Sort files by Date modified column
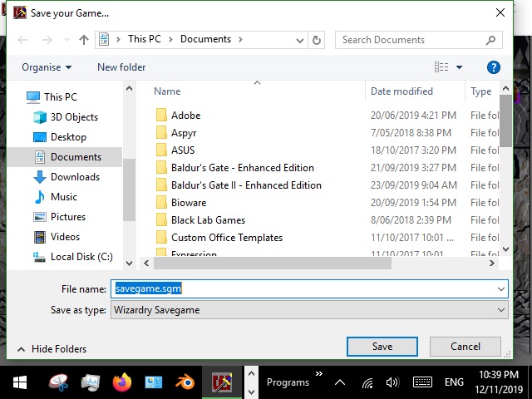This screenshot has height=399, width=532. [x=401, y=91]
